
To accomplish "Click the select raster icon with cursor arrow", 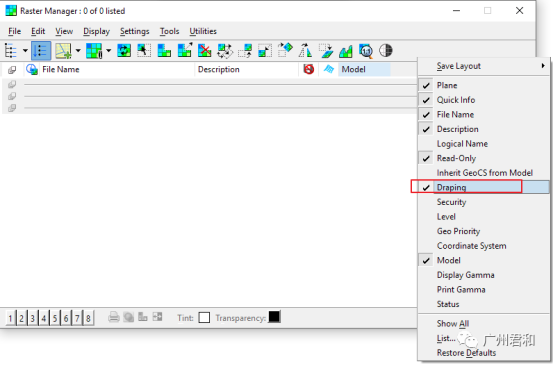I will coord(144,51).
